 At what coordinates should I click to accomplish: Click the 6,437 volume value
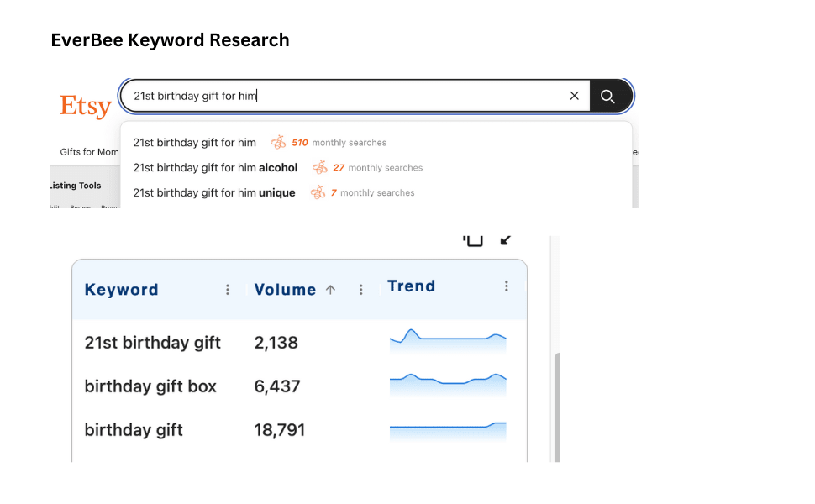click(x=277, y=386)
